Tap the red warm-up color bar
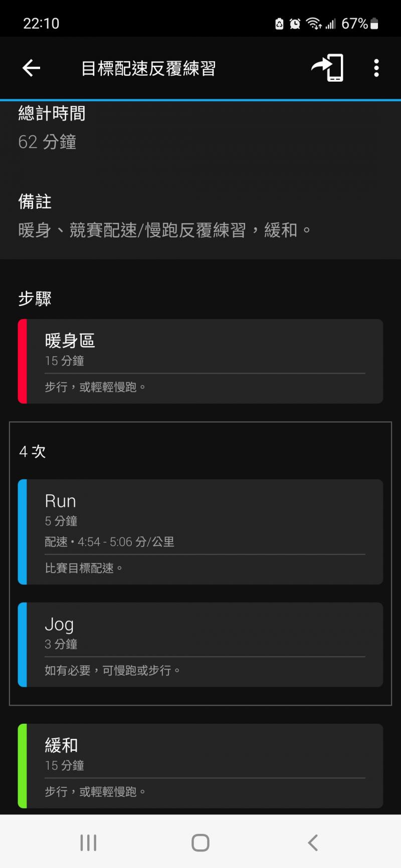401x868 pixels. tap(22, 361)
